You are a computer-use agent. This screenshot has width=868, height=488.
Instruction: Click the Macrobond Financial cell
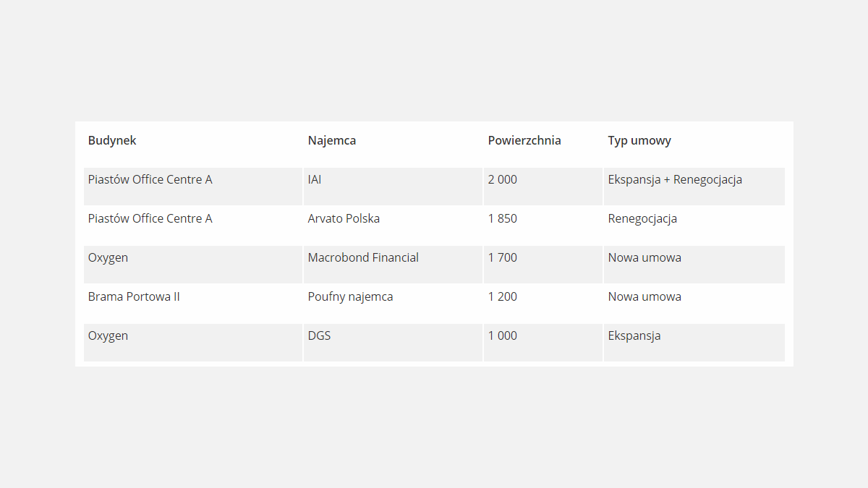[x=363, y=257]
